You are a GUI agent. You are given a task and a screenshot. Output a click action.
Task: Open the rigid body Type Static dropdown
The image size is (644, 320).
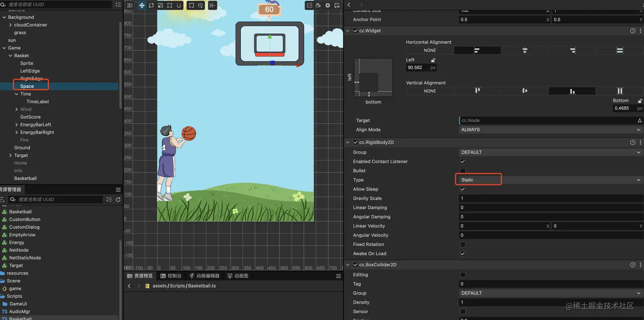[551, 180]
